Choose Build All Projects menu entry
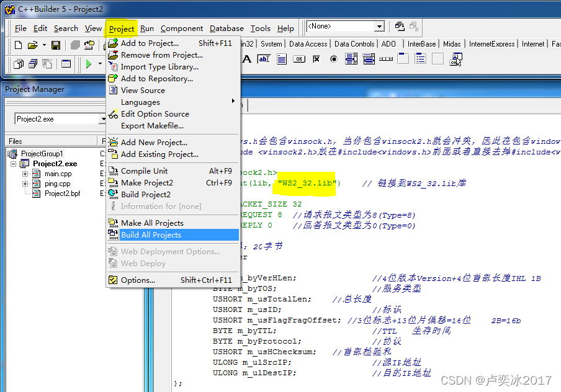561x392 pixels. pyautogui.click(x=173, y=235)
